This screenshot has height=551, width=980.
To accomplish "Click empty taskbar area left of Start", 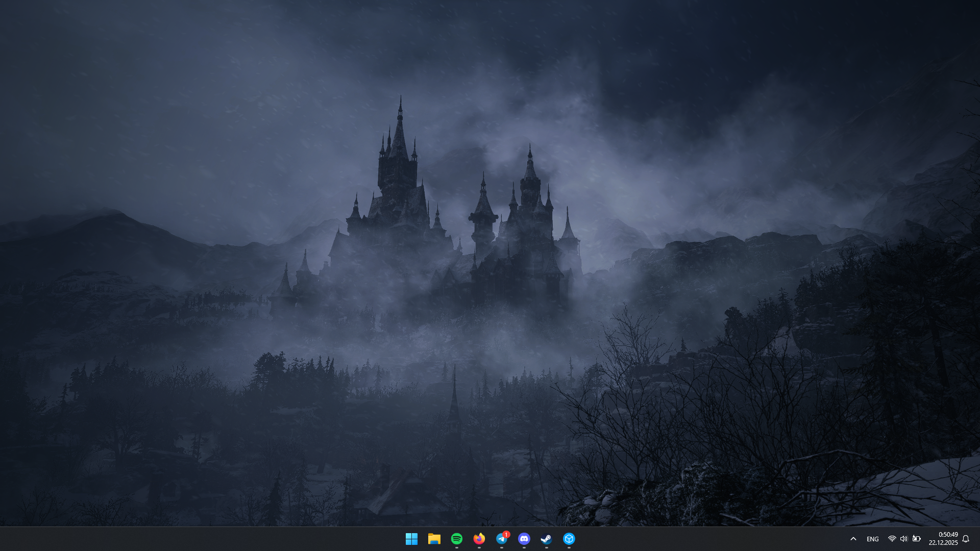I will coord(204,539).
